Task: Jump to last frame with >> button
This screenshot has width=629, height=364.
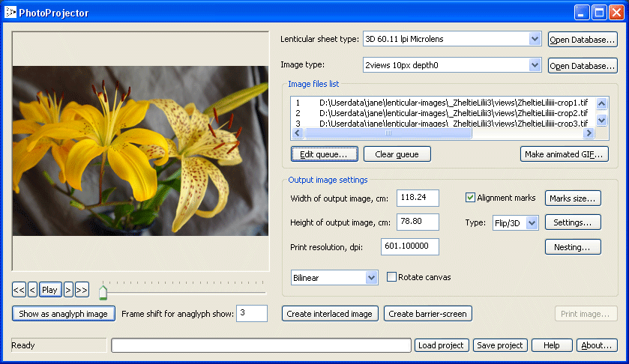Action: pyautogui.click(x=82, y=290)
